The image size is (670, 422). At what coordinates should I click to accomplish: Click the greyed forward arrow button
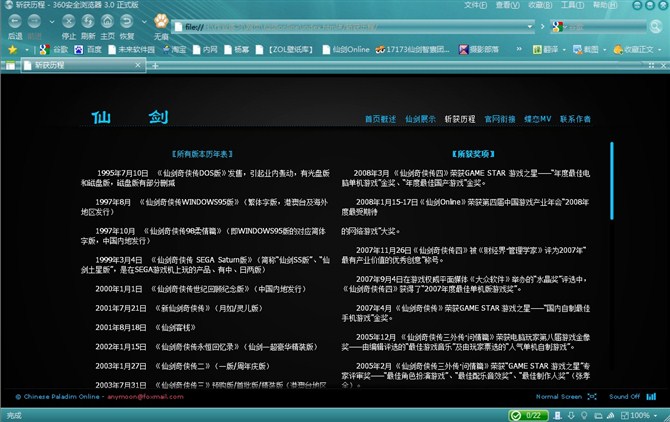(34, 22)
